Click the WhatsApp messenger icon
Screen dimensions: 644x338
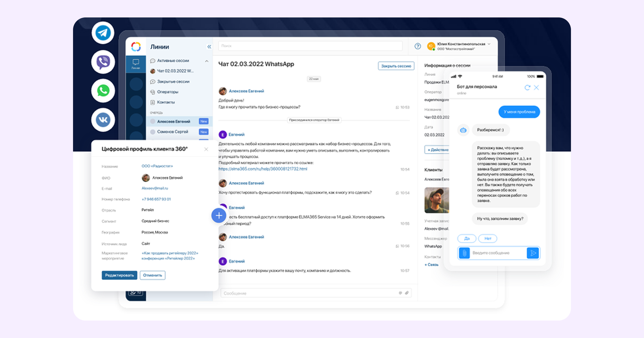(103, 91)
